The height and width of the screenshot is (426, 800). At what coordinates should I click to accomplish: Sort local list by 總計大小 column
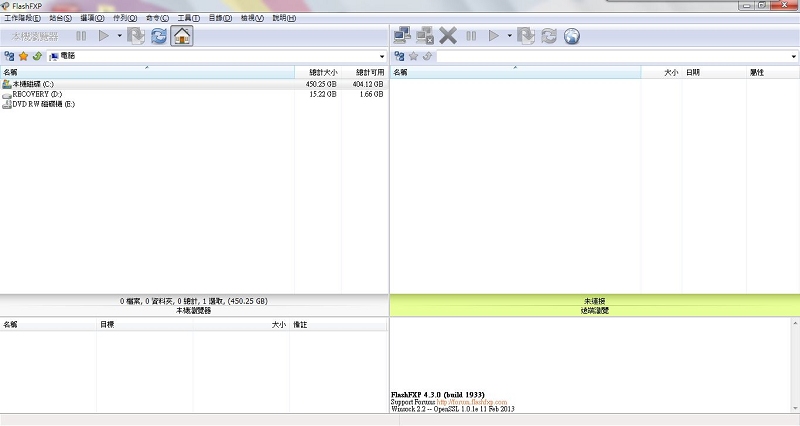322,72
